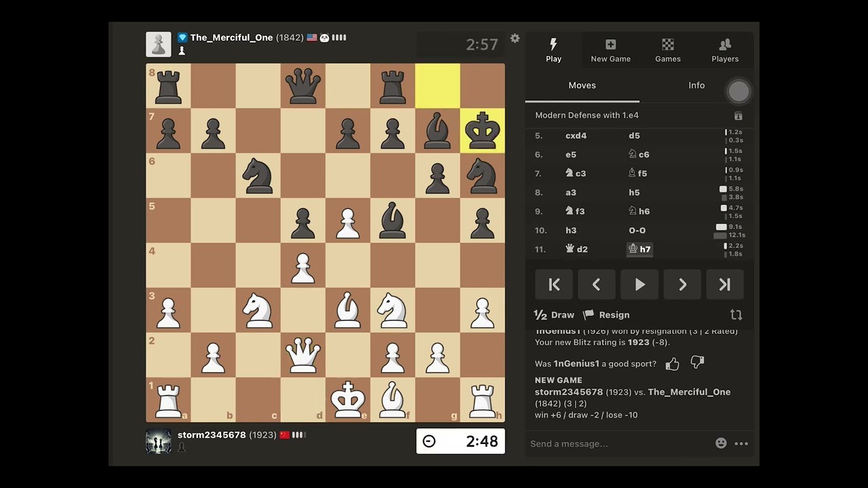The image size is (868, 488).
Task: Select move a3 in the move list
Action: pyautogui.click(x=570, y=192)
